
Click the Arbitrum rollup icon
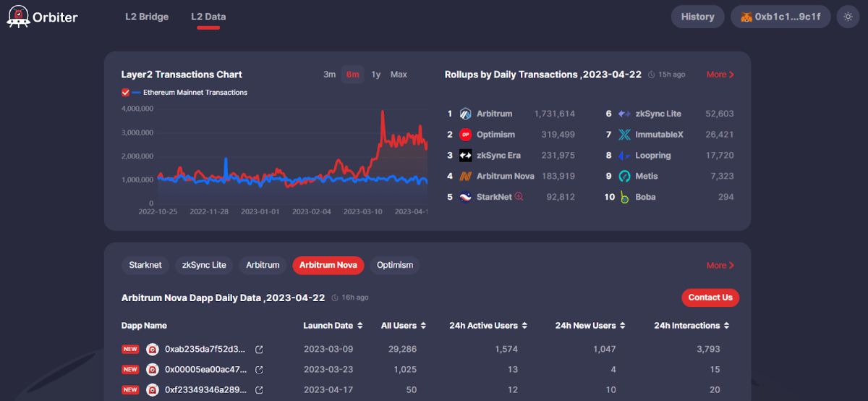(465, 114)
